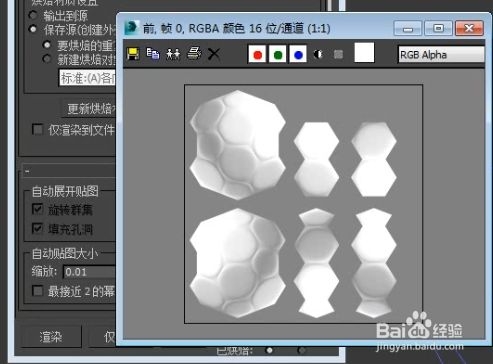Enable the green channel display
Viewport: 493px width, 364px height.
click(277, 54)
